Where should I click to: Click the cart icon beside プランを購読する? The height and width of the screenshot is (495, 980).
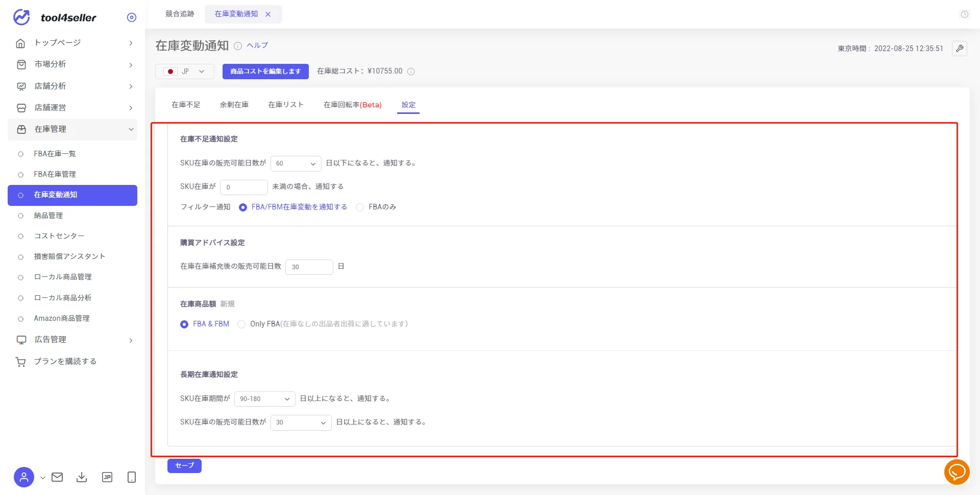coord(21,362)
